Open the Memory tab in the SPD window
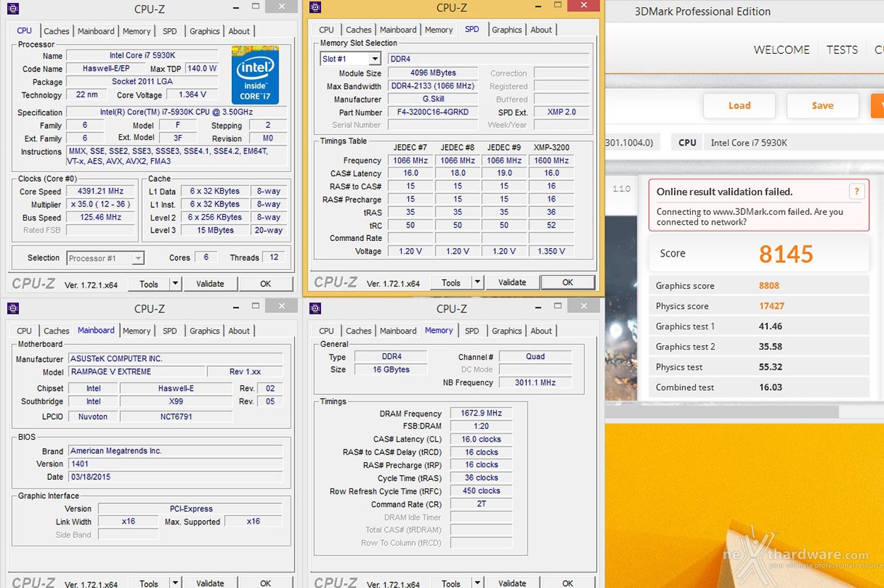This screenshot has width=884, height=588. pos(438,30)
